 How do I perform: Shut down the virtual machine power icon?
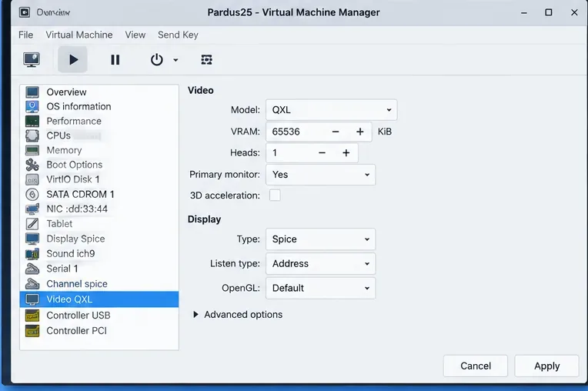tap(157, 59)
